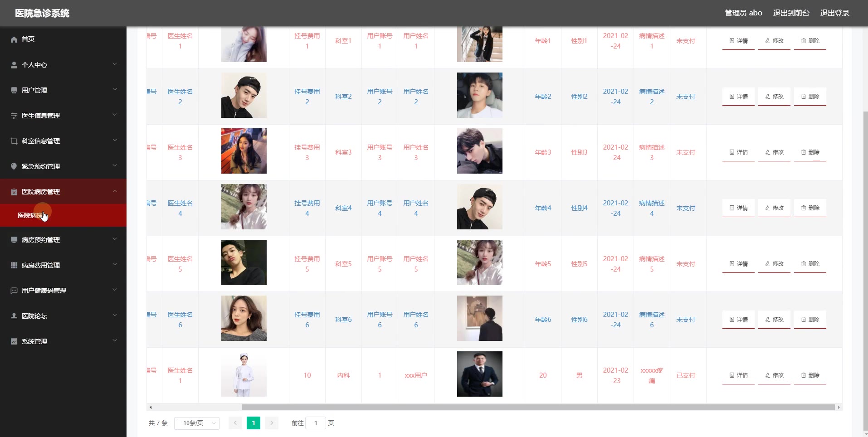Open the 用户健康码管理 menu item

click(63, 291)
